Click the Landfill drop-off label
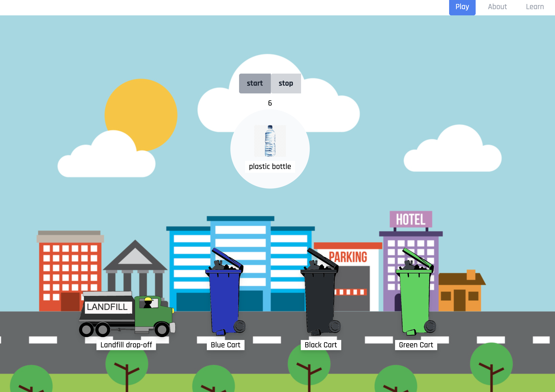Screen dimensions: 555x392 pos(126,345)
